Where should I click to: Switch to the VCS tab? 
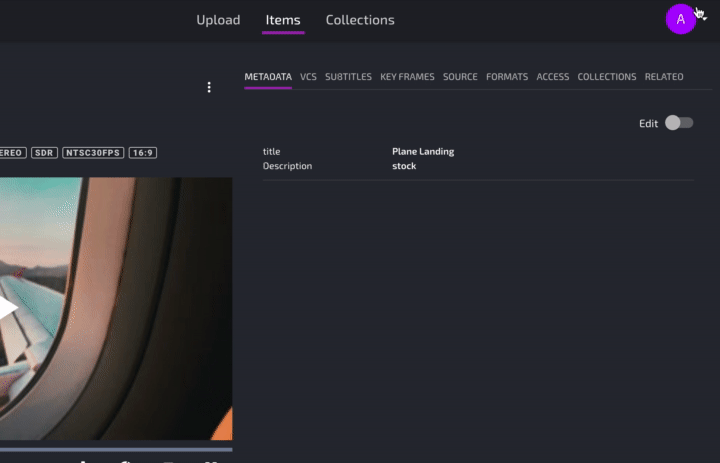pos(308,77)
